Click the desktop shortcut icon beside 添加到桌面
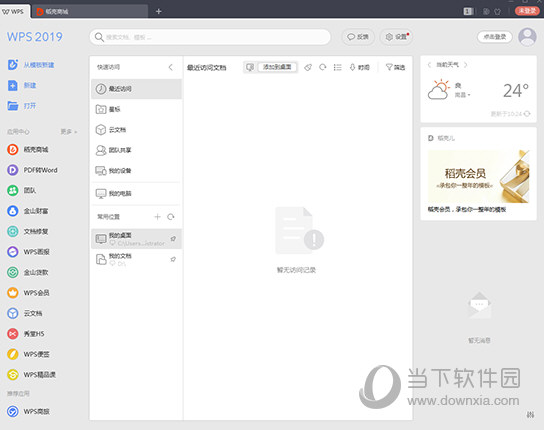The width and height of the screenshot is (544, 430). (250, 67)
